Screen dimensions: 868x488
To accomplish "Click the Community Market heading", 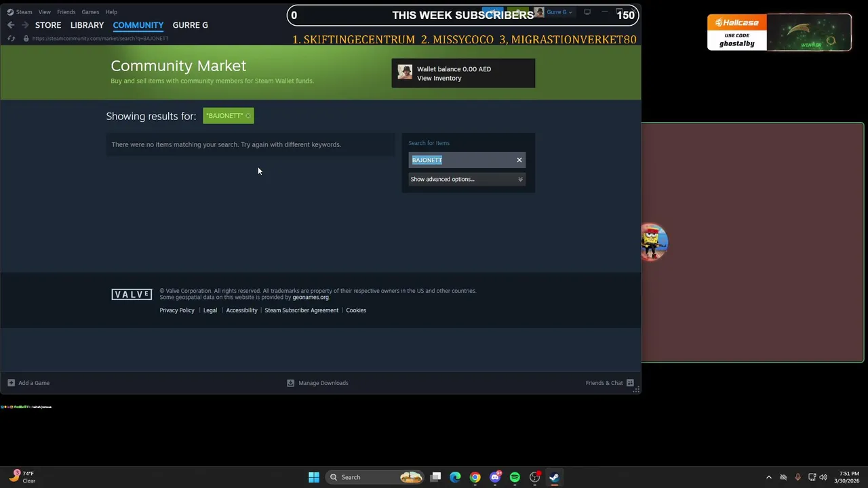I will click(x=178, y=66).
